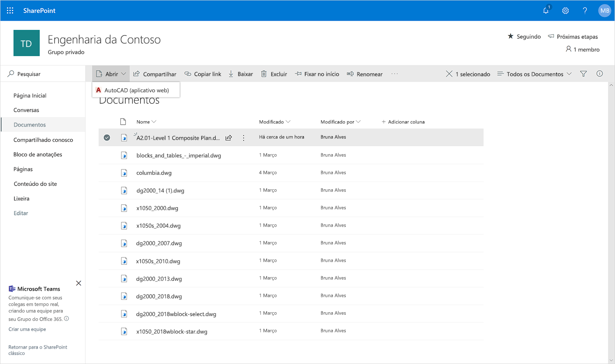Open Lixeira in the left navigation
Image resolution: width=615 pixels, height=364 pixels.
[x=22, y=198]
